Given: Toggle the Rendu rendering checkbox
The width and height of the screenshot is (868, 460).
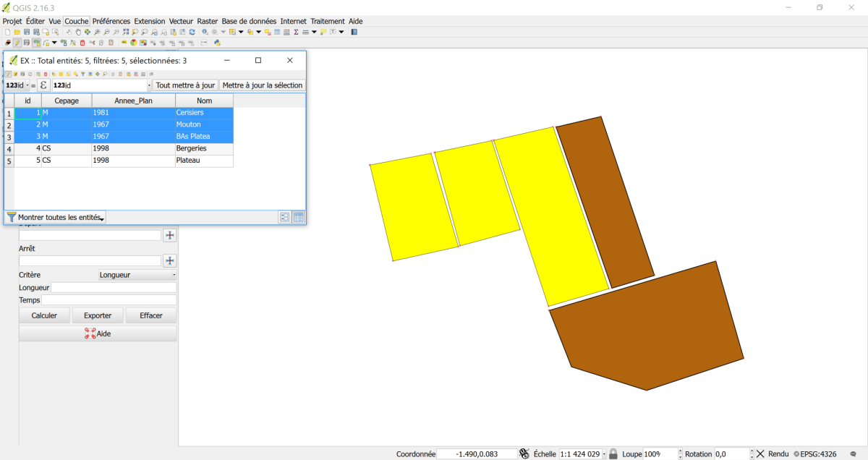Looking at the screenshot, I should click(x=760, y=454).
